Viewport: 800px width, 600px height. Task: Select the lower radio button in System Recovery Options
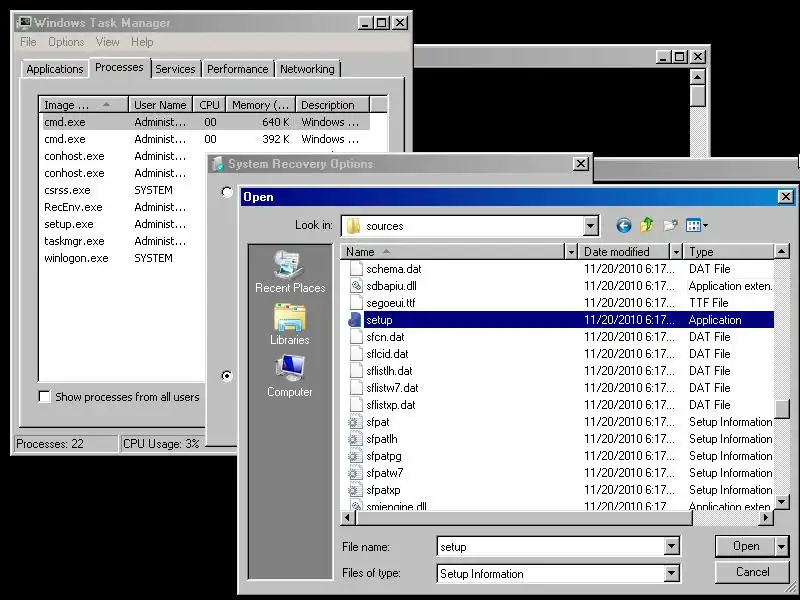click(x=227, y=376)
